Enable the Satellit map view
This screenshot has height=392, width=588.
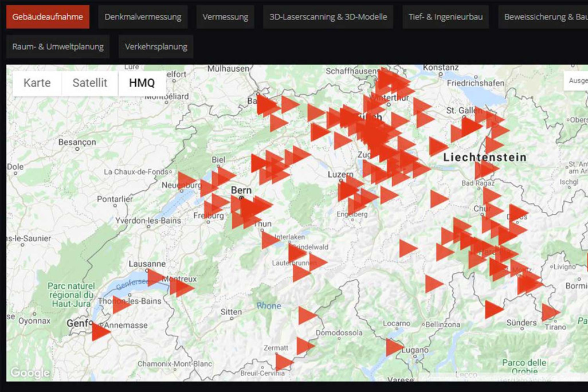(x=89, y=83)
